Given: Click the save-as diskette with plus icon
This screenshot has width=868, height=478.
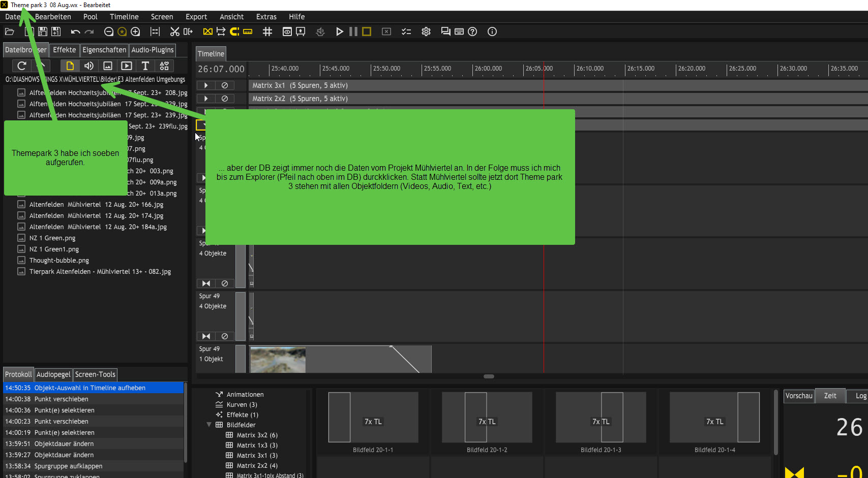Looking at the screenshot, I should pos(56,31).
